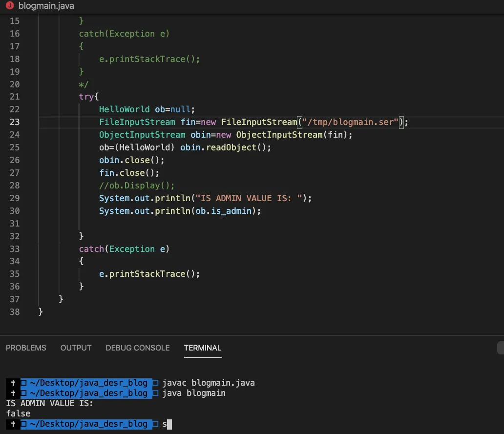Viewport: 504px width, 434px height.
Task: Click line number 21 in the gutter
Action: [x=15, y=97]
